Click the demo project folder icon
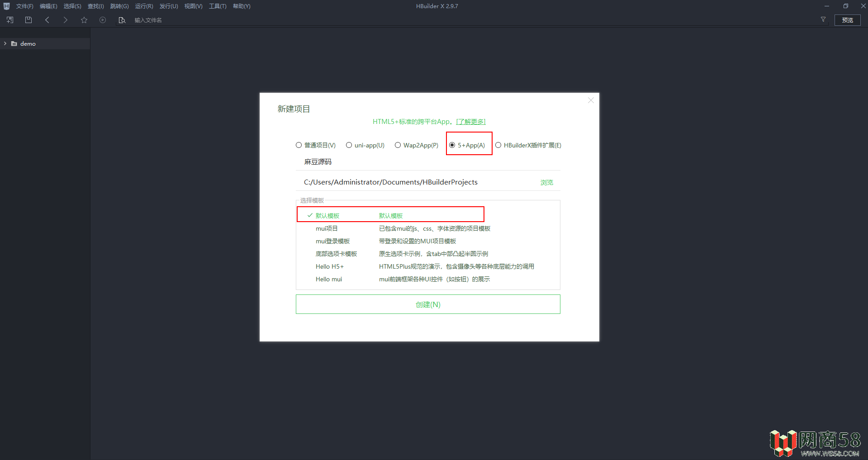 tap(14, 44)
